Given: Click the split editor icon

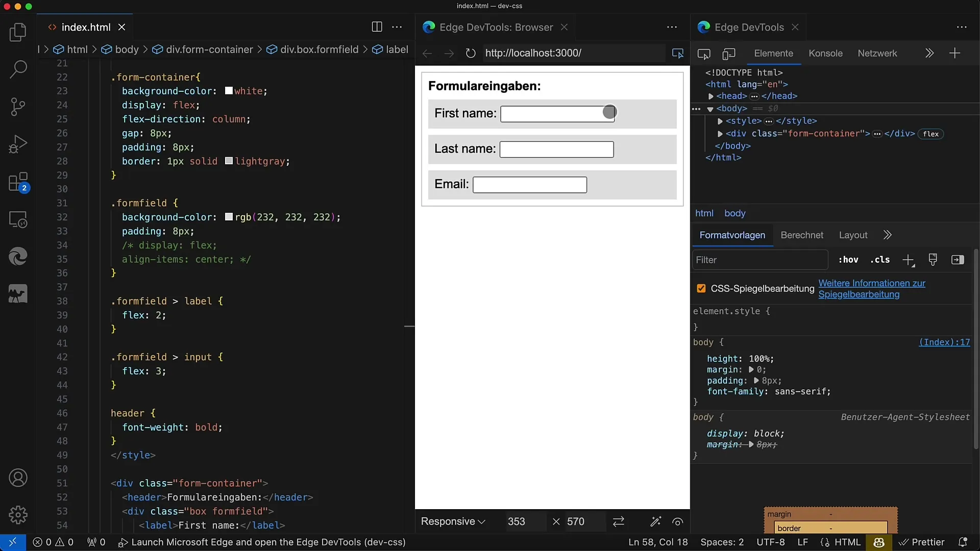Looking at the screenshot, I should click(x=377, y=27).
